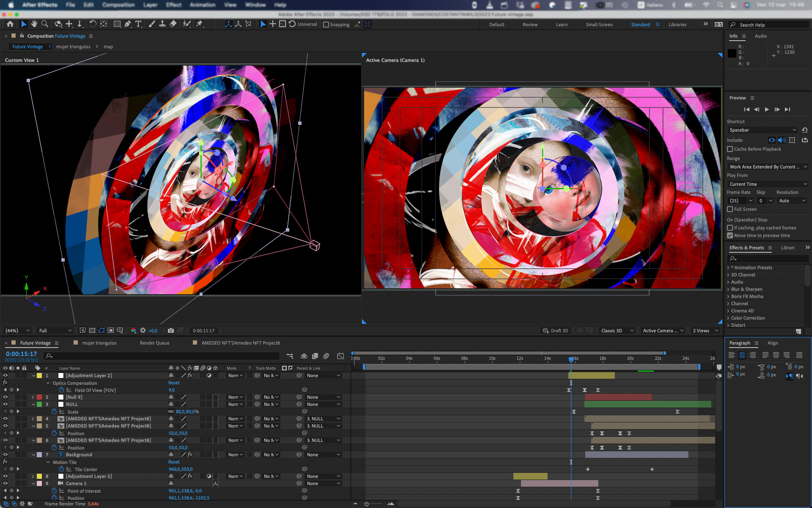This screenshot has width=812, height=508.
Task: Go to the Home screen icon
Action: click(10, 24)
